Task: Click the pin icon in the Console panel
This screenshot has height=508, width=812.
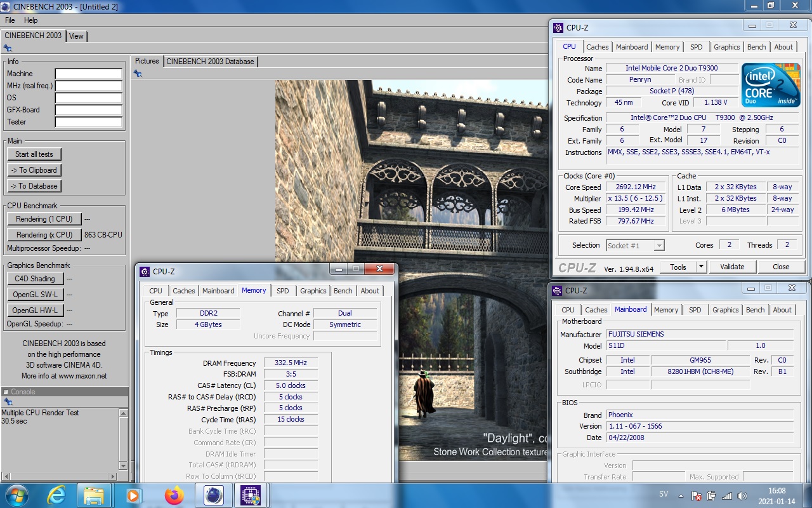Action: coord(8,402)
